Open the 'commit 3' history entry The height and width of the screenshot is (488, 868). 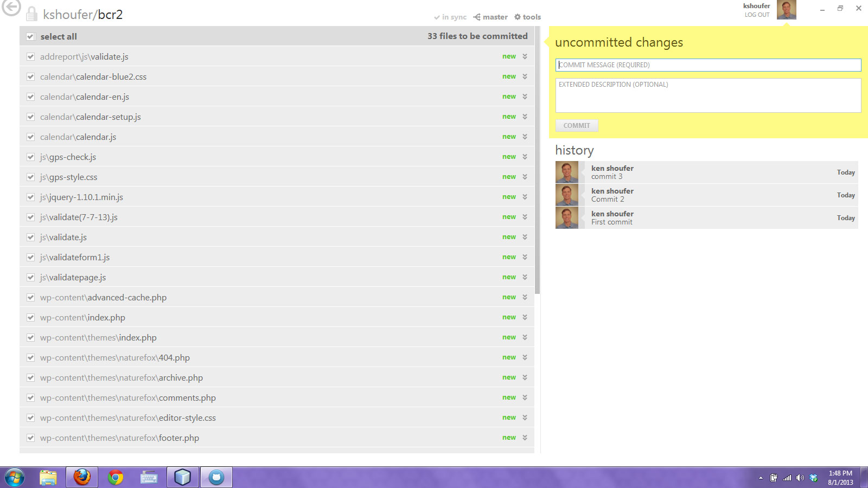pyautogui.click(x=707, y=172)
